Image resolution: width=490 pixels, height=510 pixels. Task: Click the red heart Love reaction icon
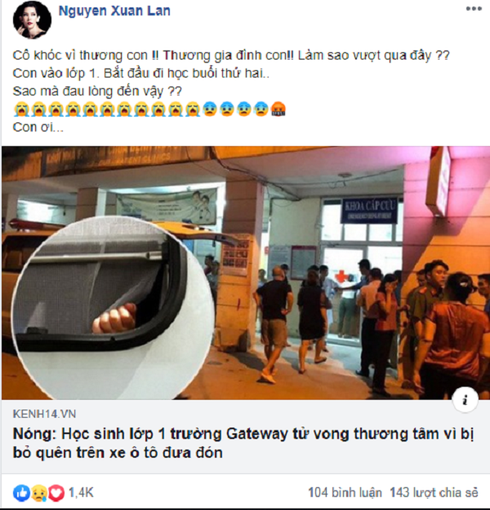tap(56, 493)
